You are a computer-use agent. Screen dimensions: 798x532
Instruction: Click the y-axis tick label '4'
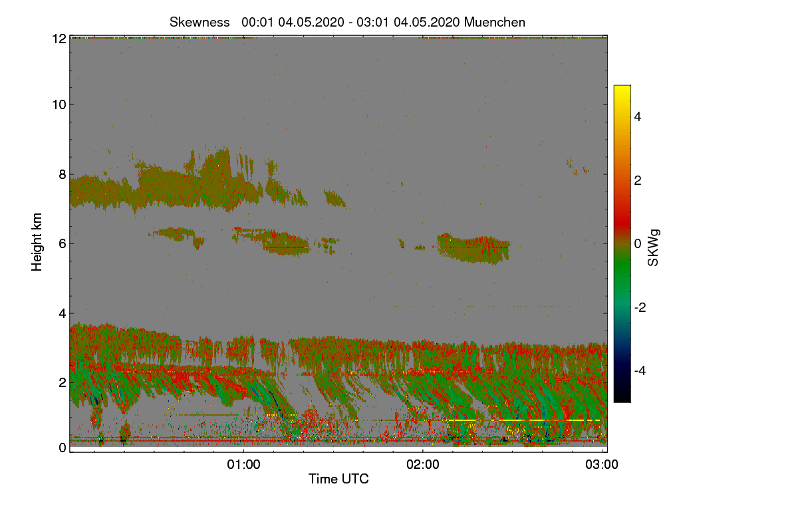coord(63,313)
